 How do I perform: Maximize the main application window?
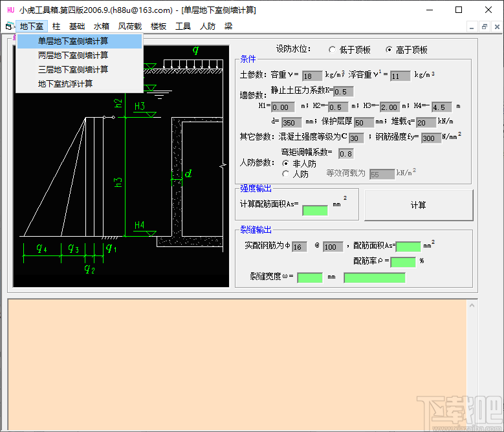459,10
